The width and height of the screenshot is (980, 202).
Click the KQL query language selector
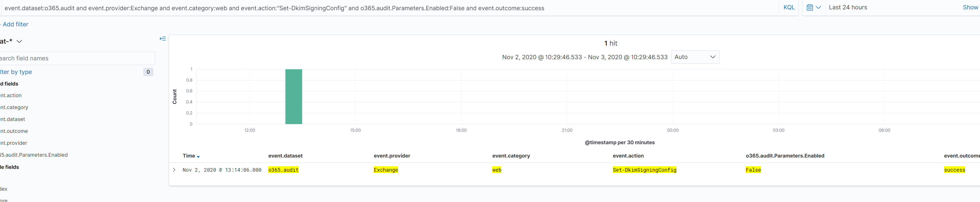pos(788,7)
